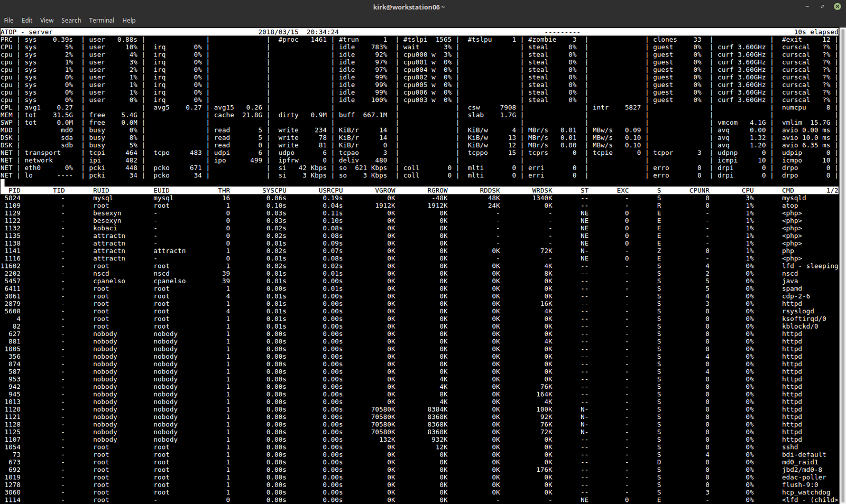
Task: Click the eth0 network interface label
Action: tap(33, 168)
